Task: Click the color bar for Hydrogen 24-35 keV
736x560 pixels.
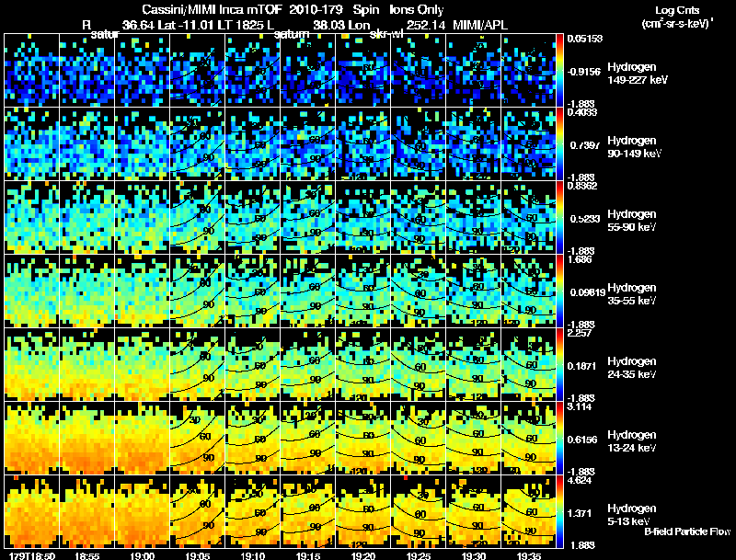Action: tap(559, 364)
